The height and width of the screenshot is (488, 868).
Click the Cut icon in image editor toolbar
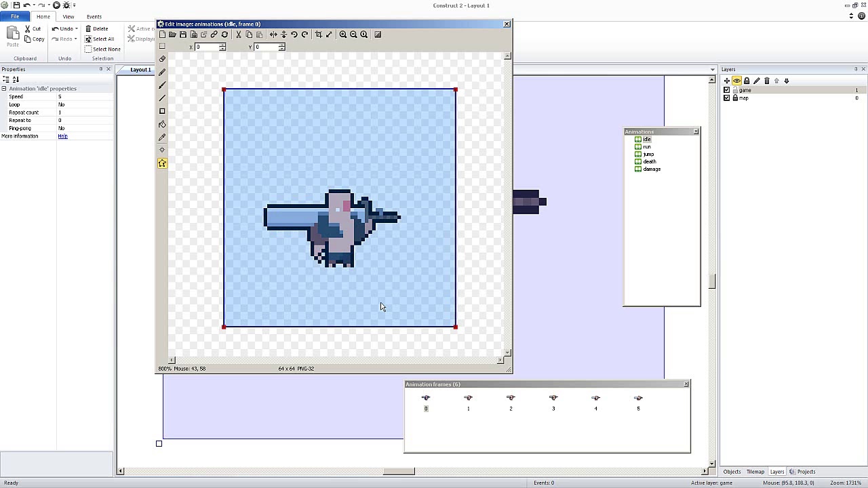click(x=238, y=35)
